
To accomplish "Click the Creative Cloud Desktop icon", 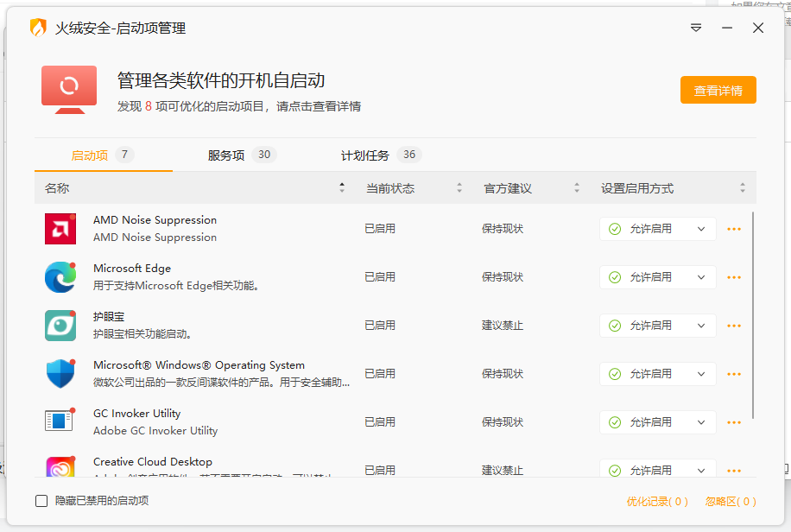I will 60,469.
